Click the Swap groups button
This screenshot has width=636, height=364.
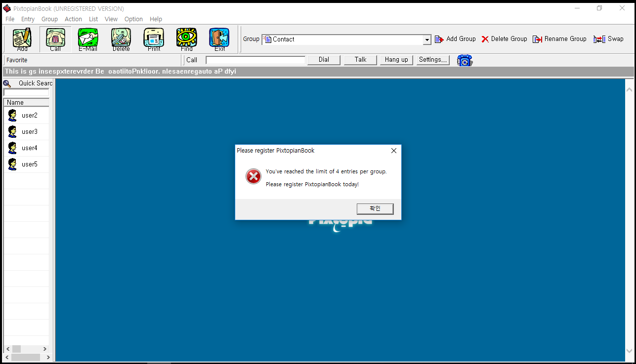click(609, 39)
